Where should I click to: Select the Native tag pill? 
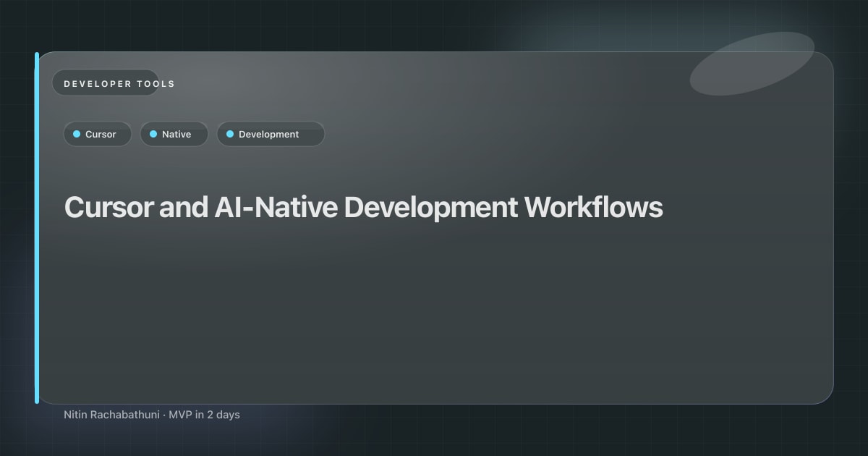pos(174,134)
